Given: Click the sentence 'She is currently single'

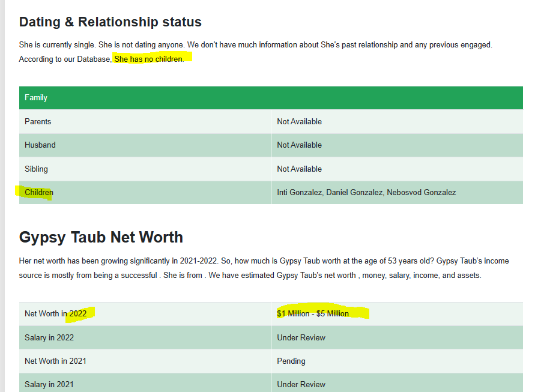Looking at the screenshot, I should coord(57,44).
